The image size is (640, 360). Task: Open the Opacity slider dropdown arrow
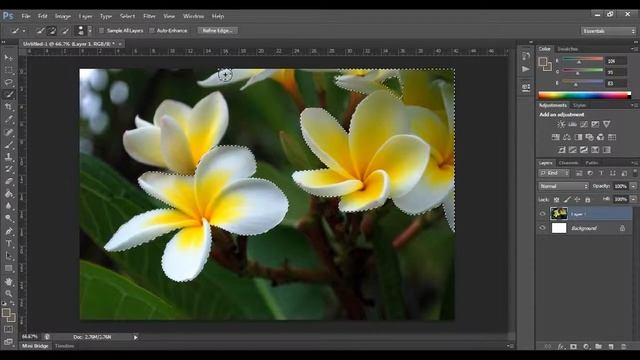(x=633, y=186)
